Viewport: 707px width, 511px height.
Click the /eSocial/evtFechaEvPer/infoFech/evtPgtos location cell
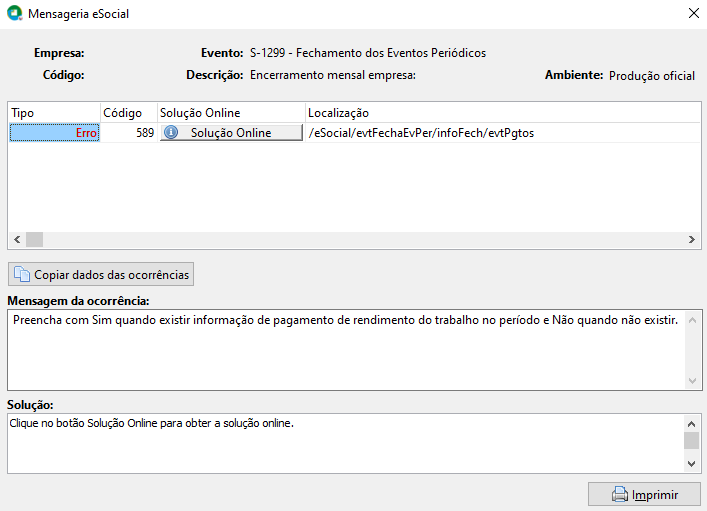pos(503,133)
